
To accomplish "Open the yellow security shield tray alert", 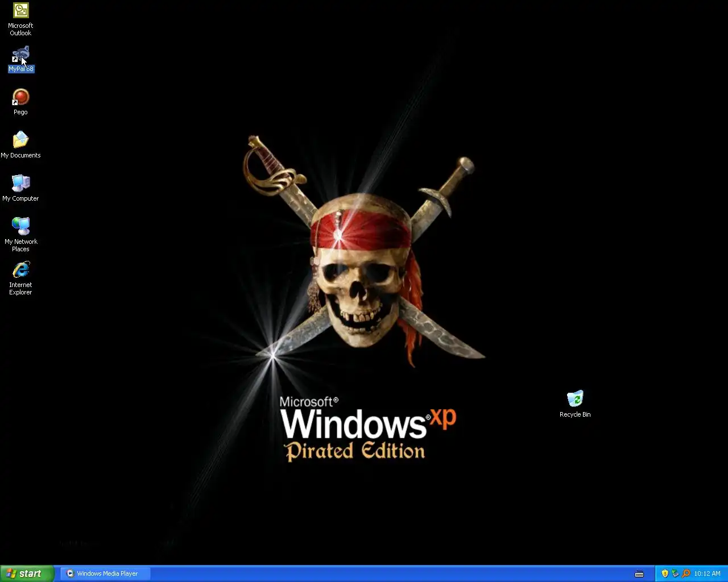I will [x=665, y=573].
